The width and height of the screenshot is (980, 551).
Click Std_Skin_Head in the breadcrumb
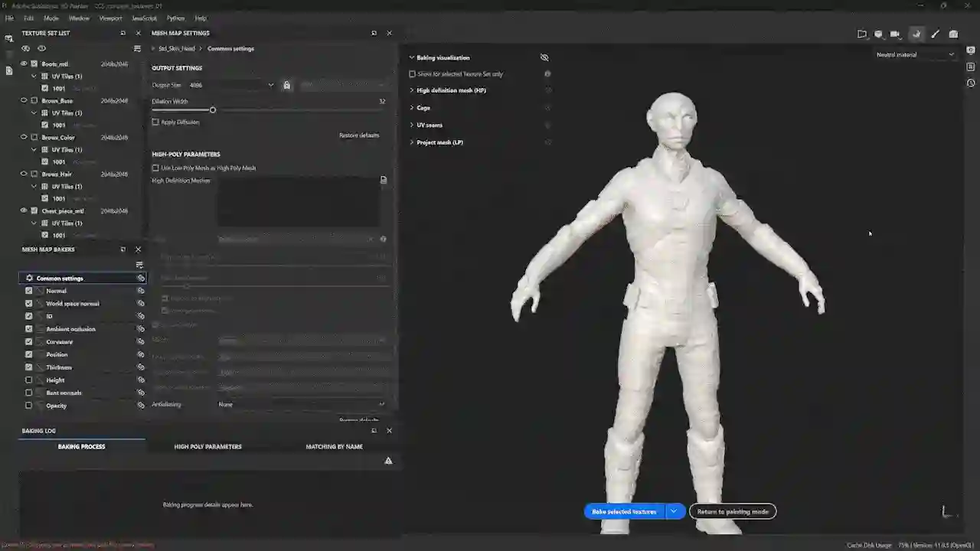point(177,48)
